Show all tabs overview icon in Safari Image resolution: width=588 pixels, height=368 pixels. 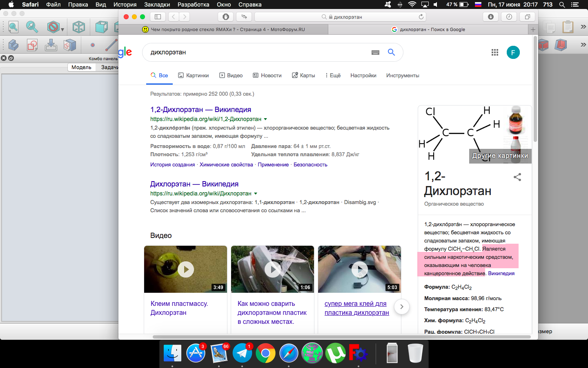[x=527, y=17]
